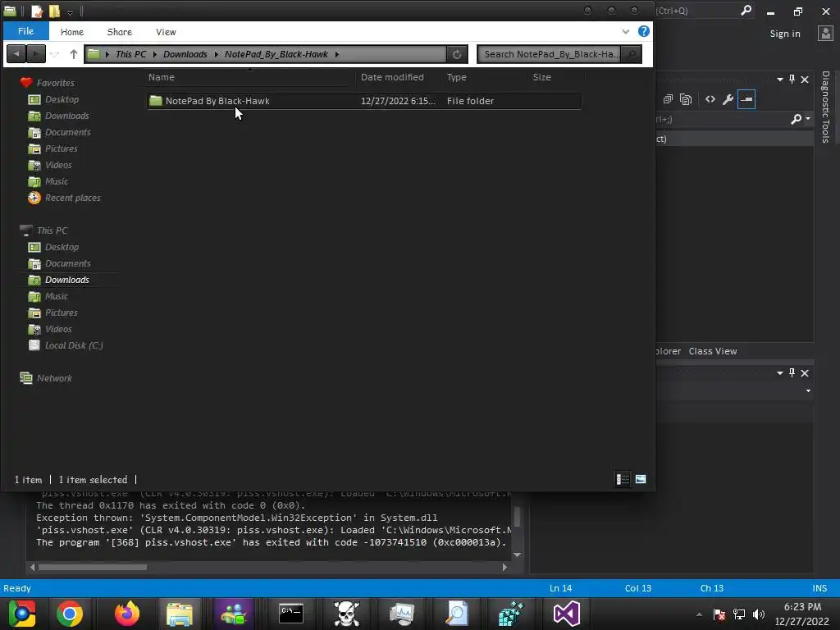Screen dimensions: 840x630
Task: Toggle Preview Selected Items in Solution Explorer
Action: pos(746,99)
